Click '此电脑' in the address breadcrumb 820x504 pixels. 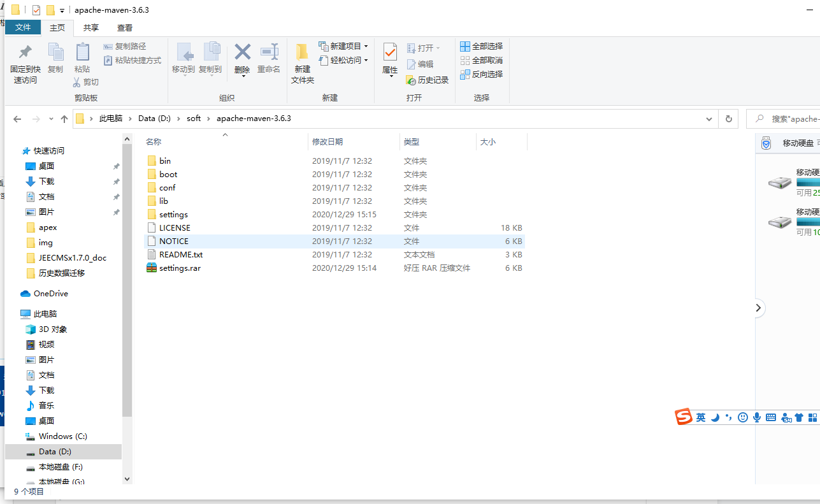point(111,119)
